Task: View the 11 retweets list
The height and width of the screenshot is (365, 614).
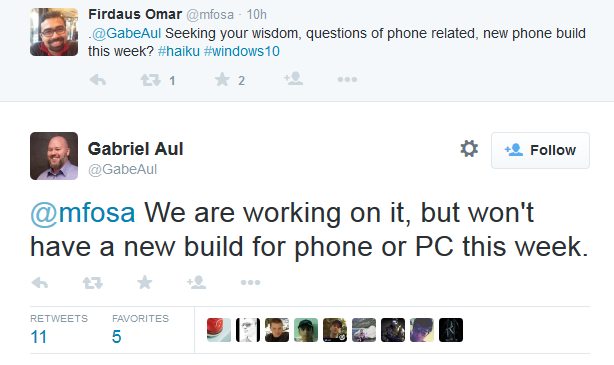Action: 59,330
